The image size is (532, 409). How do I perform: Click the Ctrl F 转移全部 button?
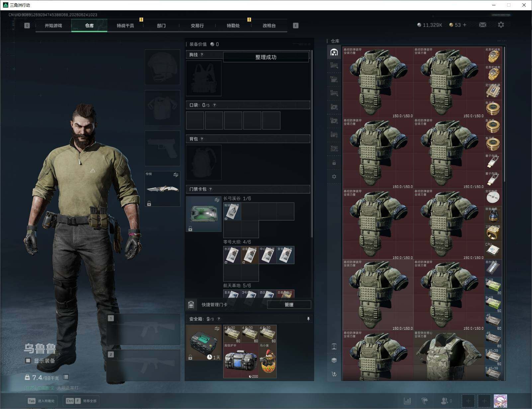click(x=81, y=401)
